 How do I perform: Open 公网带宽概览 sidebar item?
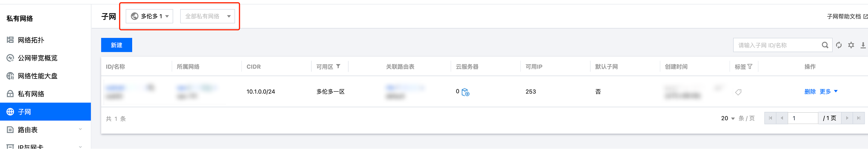point(38,58)
